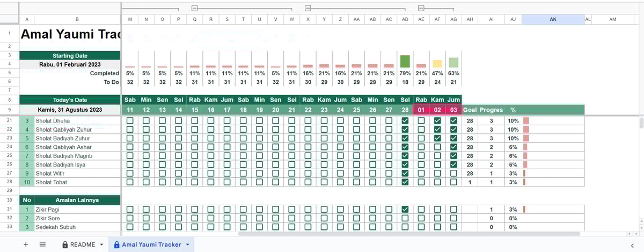Collapse the column group above column X

308,8
